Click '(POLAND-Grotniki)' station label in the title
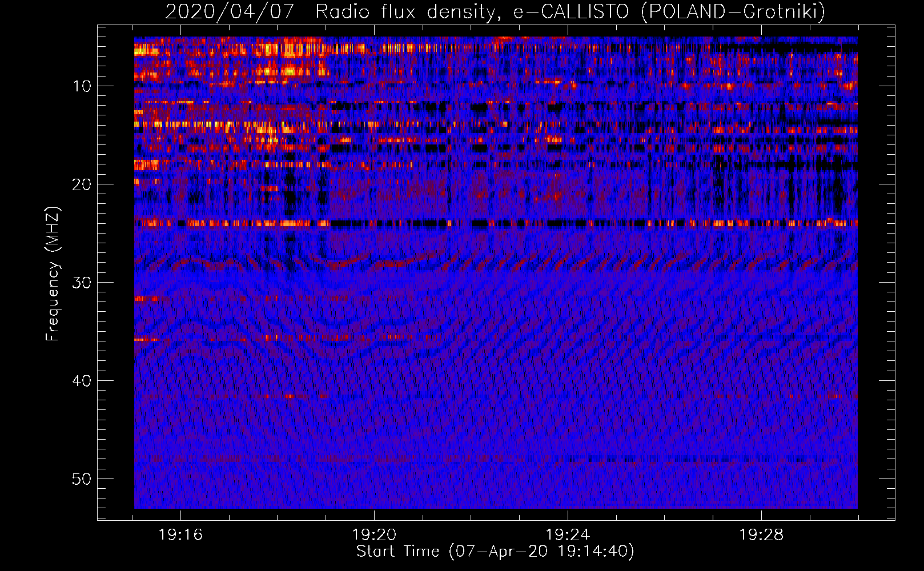The height and width of the screenshot is (571, 924). 733,12
